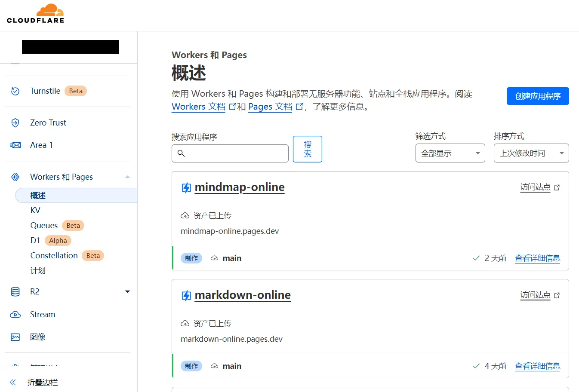Click the checkmark beside 2 天前
The height and width of the screenshot is (392, 579).
(476, 258)
